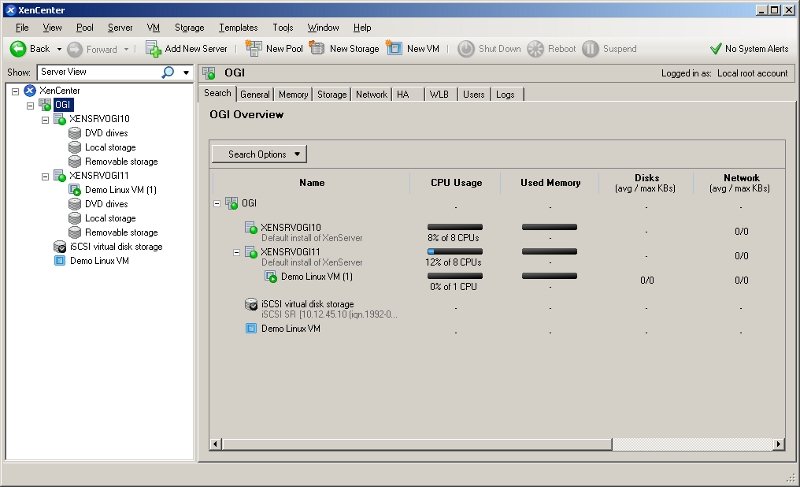Image resolution: width=800 pixels, height=487 pixels.
Task: Open the Templates menu
Action: [x=238, y=28]
